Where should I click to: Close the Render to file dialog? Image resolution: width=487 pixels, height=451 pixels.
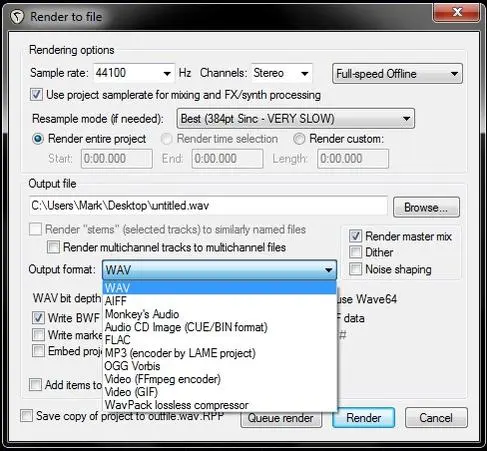click(457, 12)
